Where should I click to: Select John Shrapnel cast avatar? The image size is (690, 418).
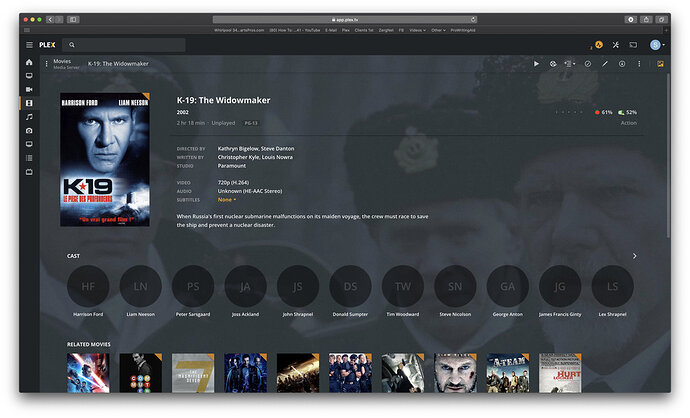(x=297, y=286)
